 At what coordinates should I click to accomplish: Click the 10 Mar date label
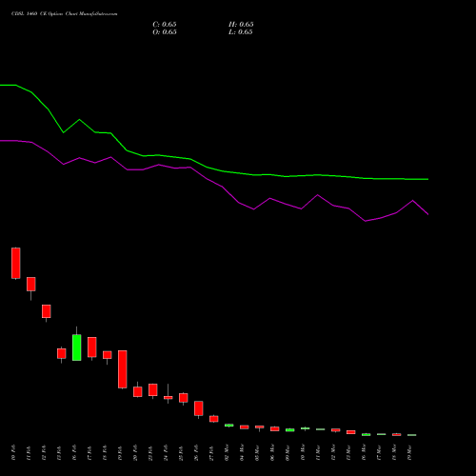(x=303, y=452)
